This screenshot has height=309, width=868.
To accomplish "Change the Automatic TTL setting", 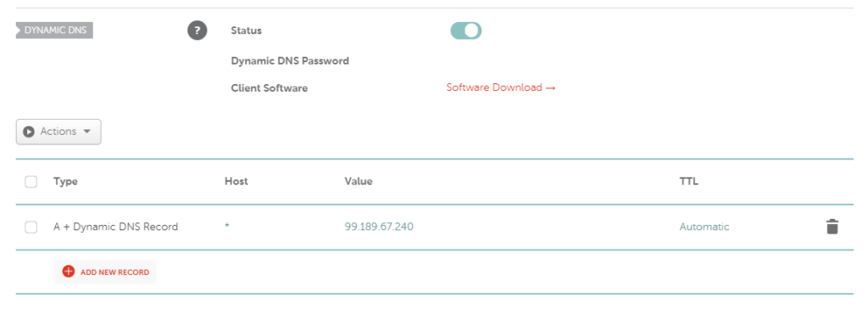I will point(704,227).
